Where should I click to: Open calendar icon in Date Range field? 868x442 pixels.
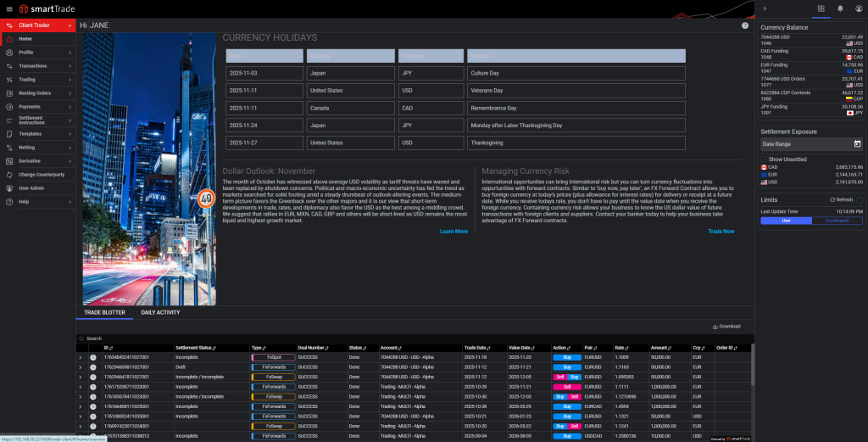[857, 144]
